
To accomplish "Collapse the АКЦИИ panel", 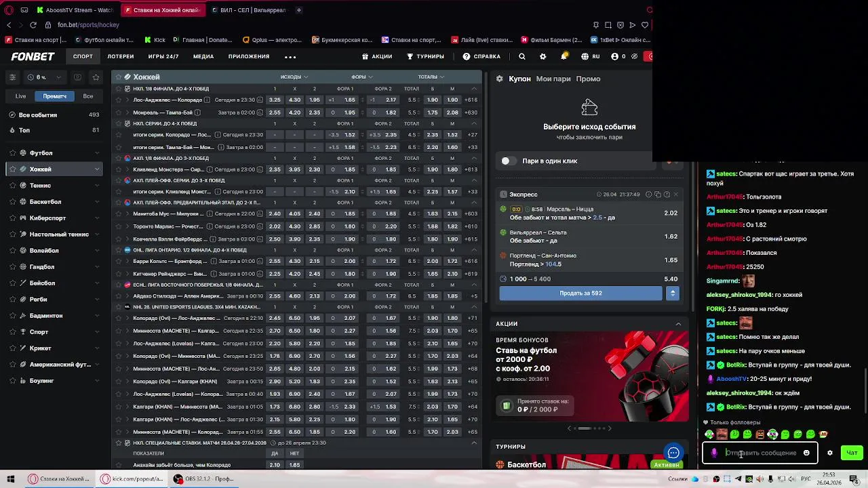I will [678, 324].
